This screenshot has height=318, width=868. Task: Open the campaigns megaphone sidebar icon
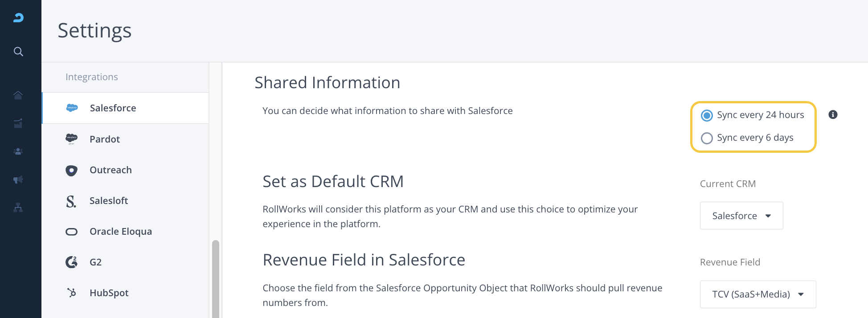pyautogui.click(x=18, y=179)
